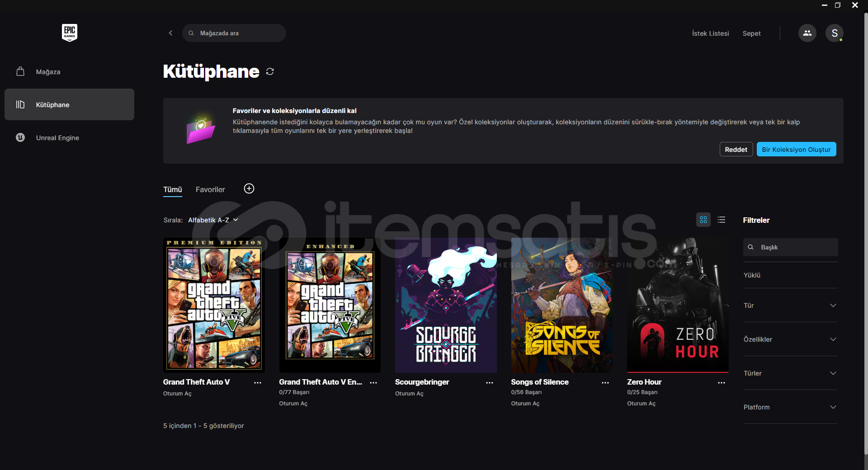Click the Scourgebringer title text

pos(422,382)
